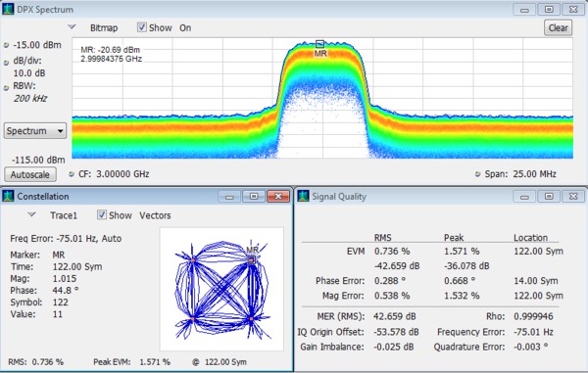This screenshot has height=373, width=588.
Task: Click the Vectors display text
Action: [x=155, y=215]
